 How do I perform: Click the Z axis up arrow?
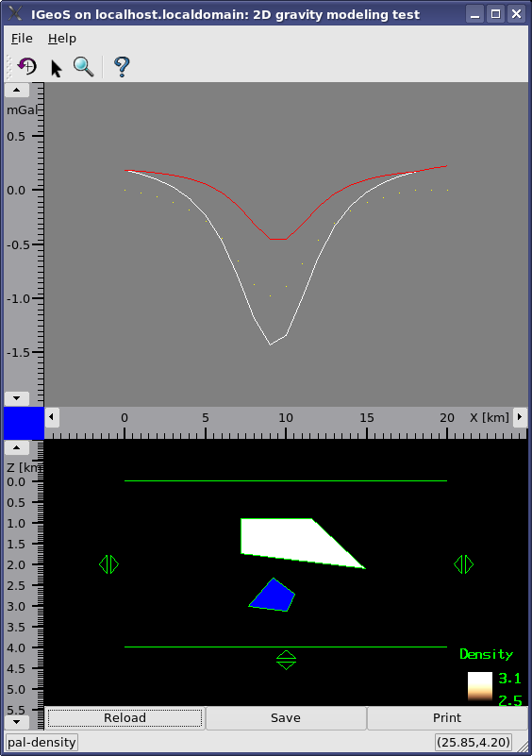click(x=17, y=447)
